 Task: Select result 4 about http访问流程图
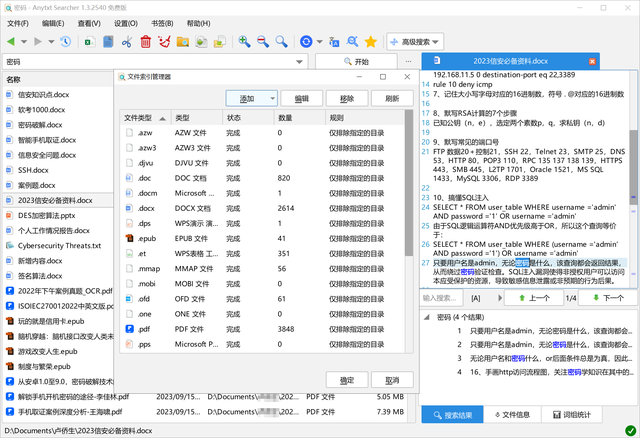click(544, 372)
